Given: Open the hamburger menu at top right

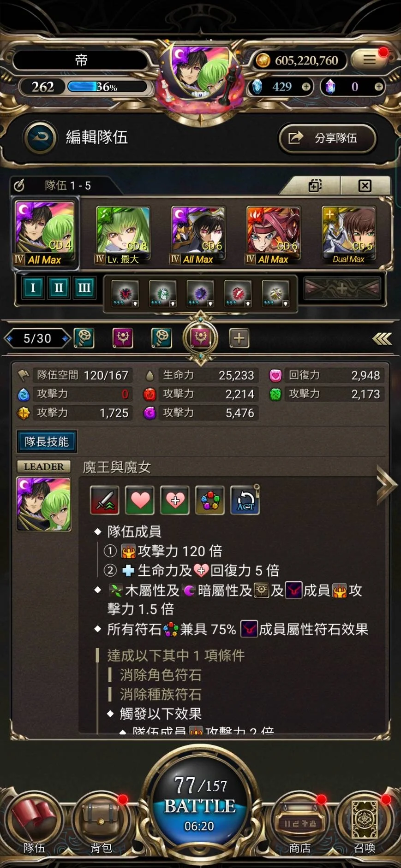Looking at the screenshot, I should click(x=369, y=60).
